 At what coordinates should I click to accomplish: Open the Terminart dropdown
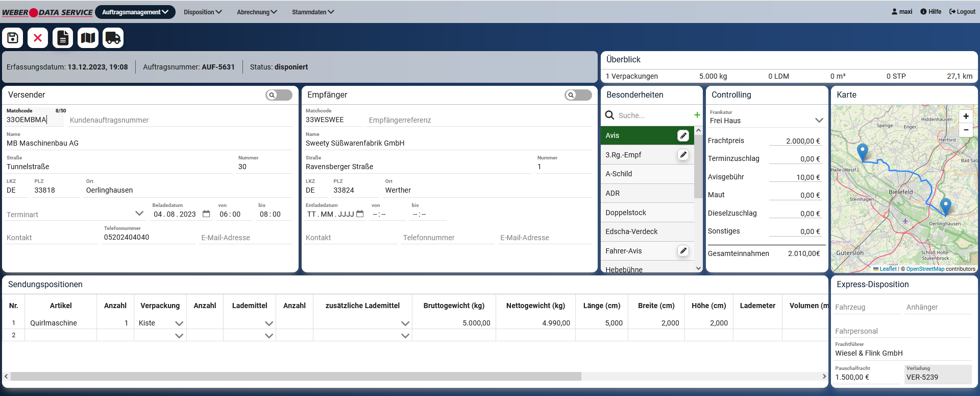click(x=139, y=214)
